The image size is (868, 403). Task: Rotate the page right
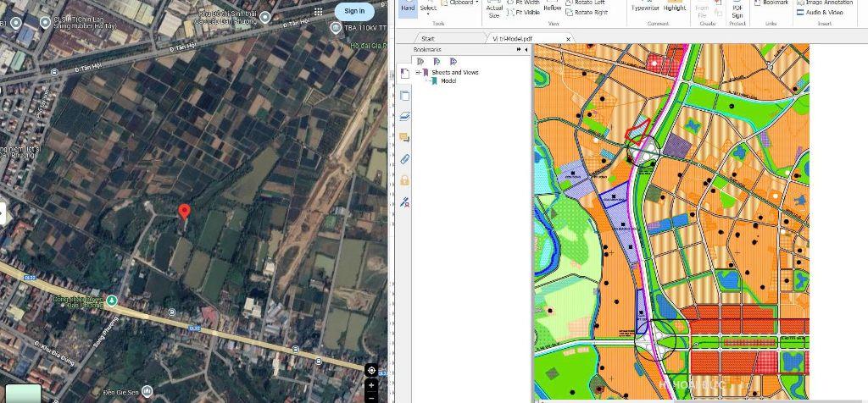587,12
